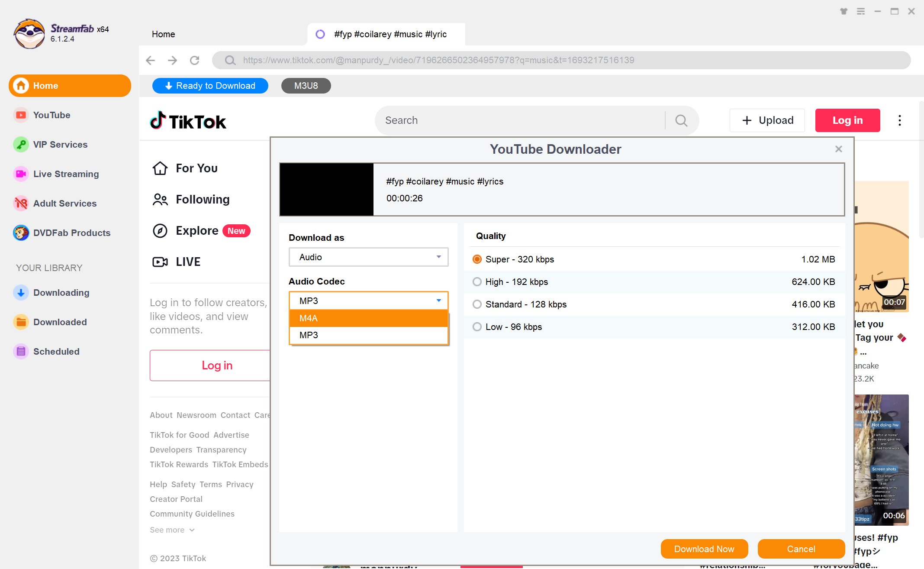Click the Scheduled library icon

pos(20,351)
